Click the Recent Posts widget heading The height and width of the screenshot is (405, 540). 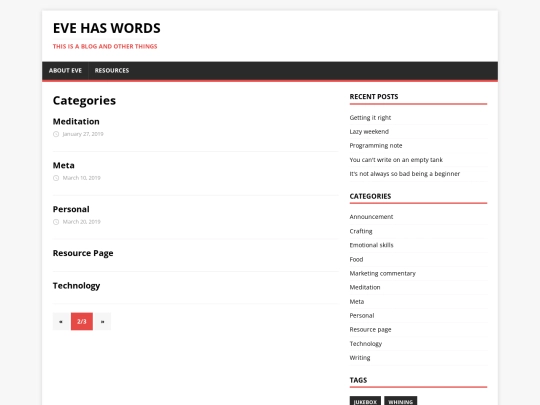374,97
